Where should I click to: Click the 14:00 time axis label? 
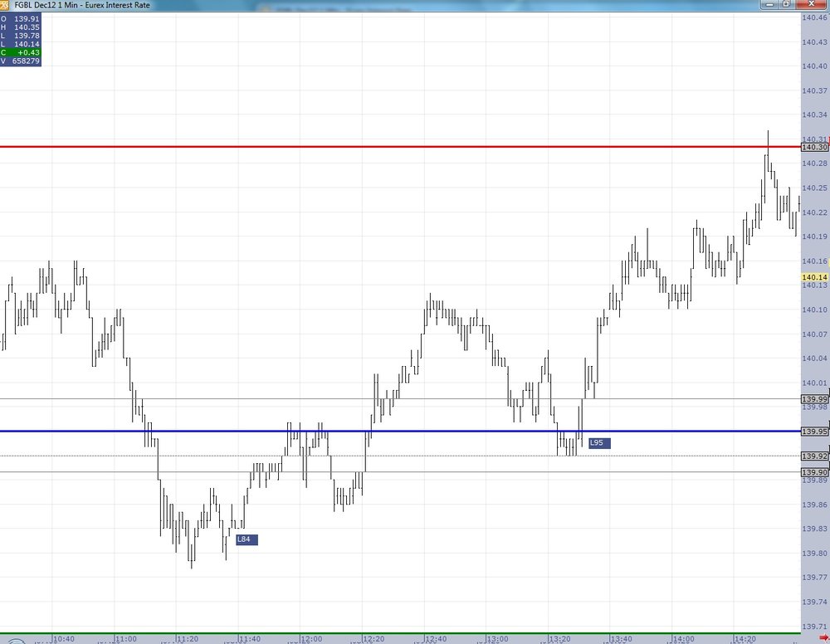tap(683, 639)
